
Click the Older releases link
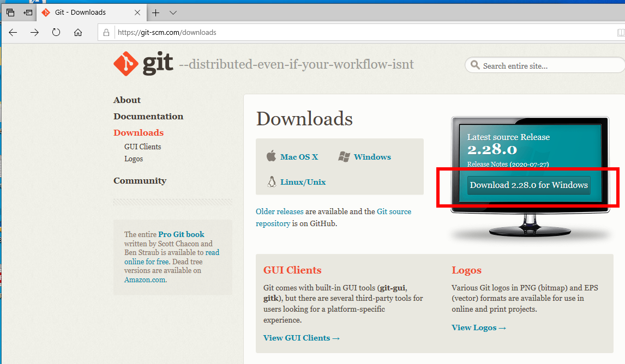pyautogui.click(x=279, y=211)
